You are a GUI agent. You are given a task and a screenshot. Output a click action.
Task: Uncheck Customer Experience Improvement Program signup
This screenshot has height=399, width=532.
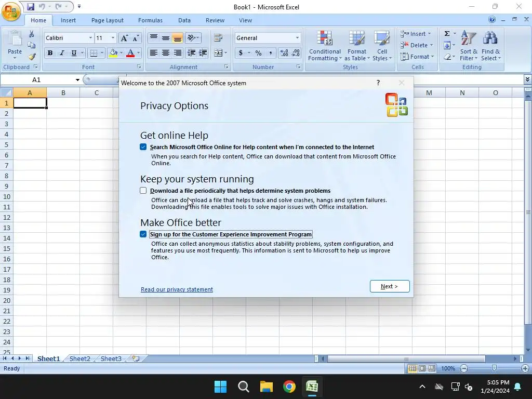[143, 234]
